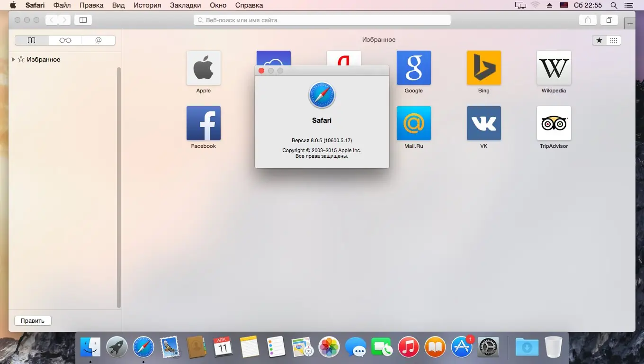The image size is (644, 364).
Task: Open Finder from the Dock
Action: coord(90,347)
